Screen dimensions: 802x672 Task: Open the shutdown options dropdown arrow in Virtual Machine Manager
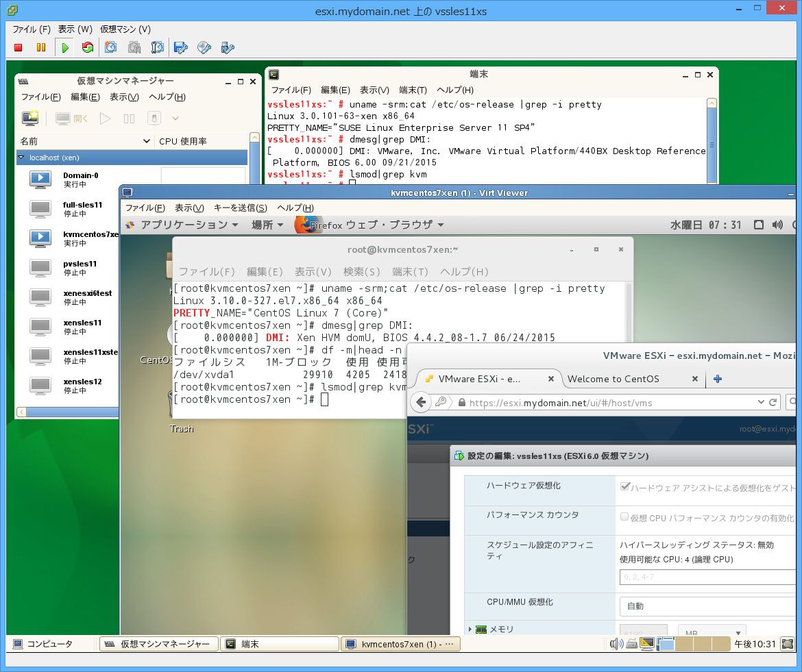point(175,119)
